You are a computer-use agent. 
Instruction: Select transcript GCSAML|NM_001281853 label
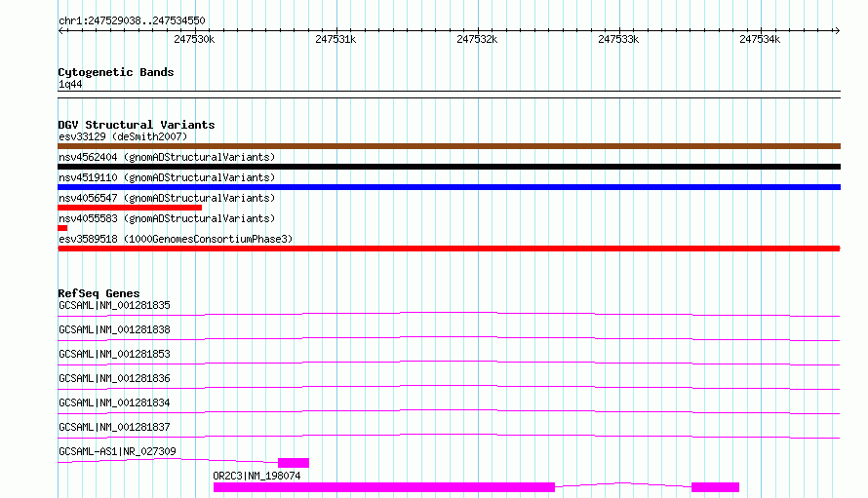point(114,354)
